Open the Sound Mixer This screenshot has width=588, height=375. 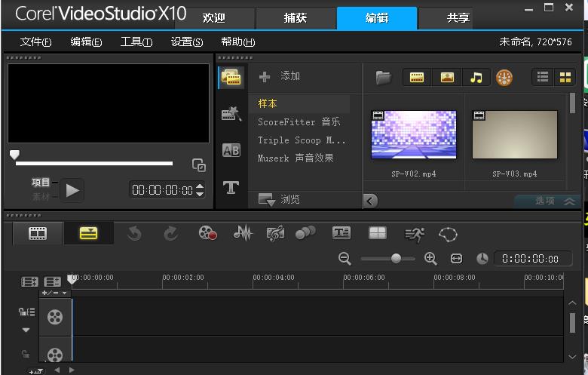243,233
